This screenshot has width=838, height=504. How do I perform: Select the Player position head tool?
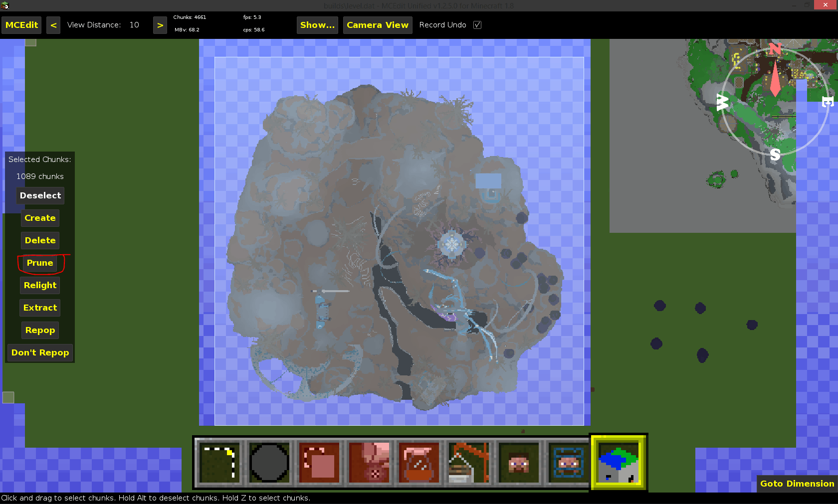pyautogui.click(x=519, y=463)
